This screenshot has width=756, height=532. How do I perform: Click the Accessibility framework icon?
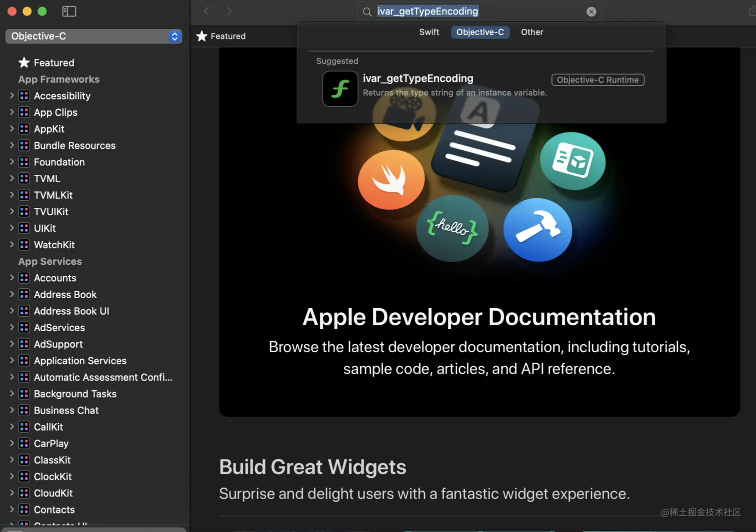click(x=24, y=95)
